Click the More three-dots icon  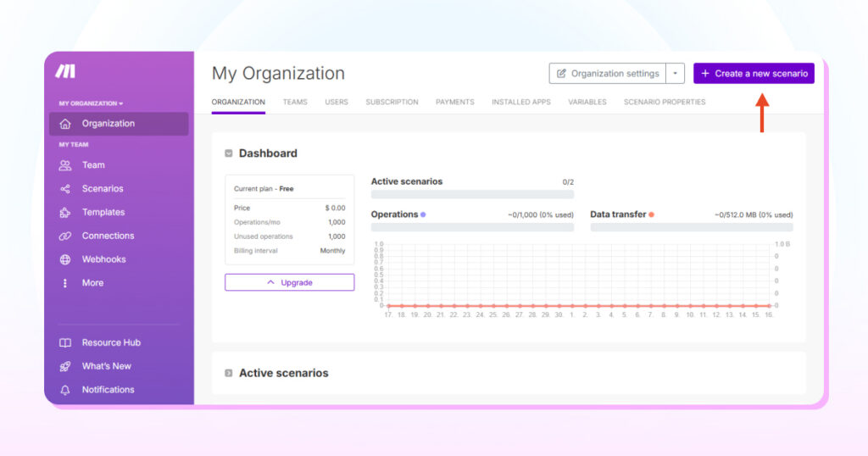pyautogui.click(x=65, y=283)
